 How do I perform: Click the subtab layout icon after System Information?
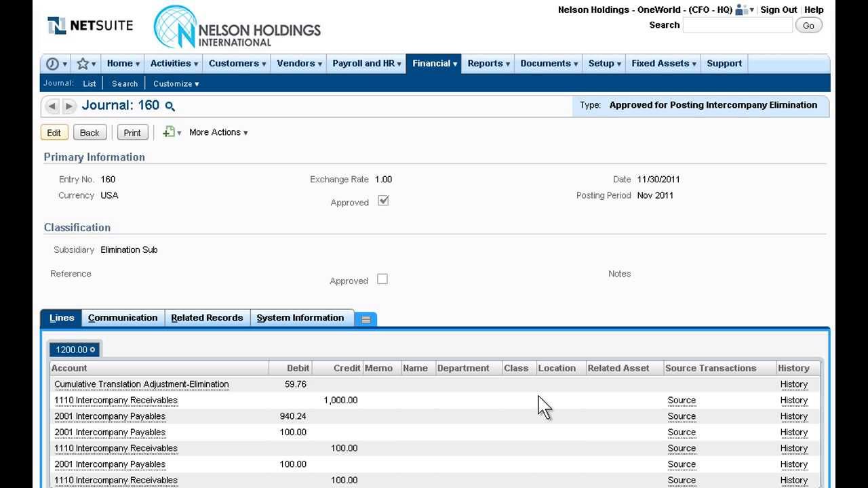(366, 319)
